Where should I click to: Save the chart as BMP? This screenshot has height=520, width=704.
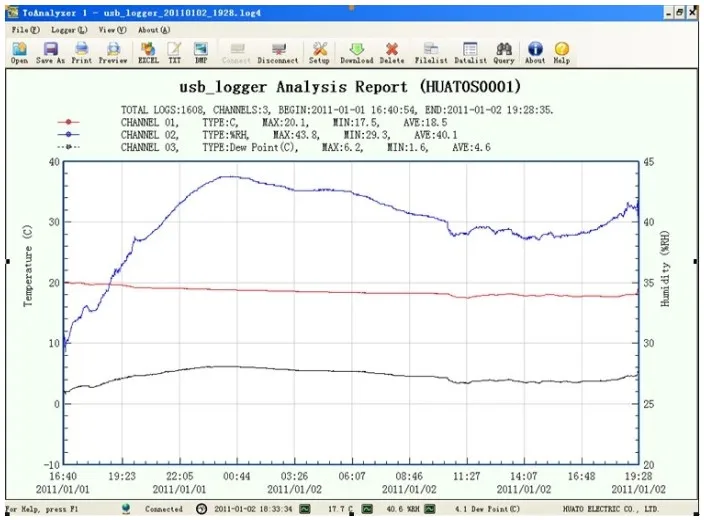coord(201,50)
